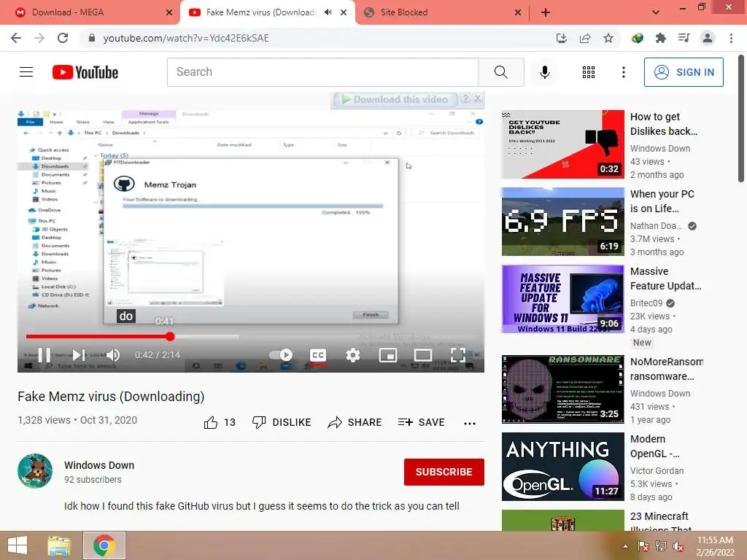Switch to Download - MEGA tab

pos(90,12)
